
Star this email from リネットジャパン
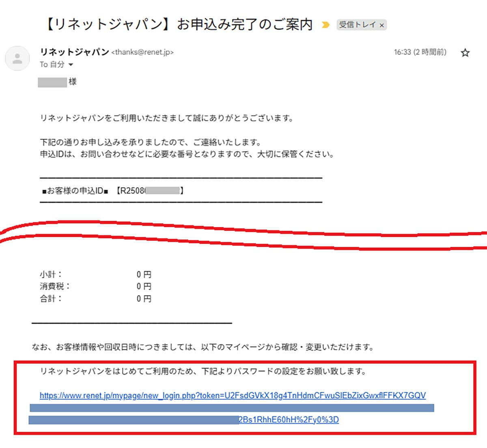(x=465, y=52)
